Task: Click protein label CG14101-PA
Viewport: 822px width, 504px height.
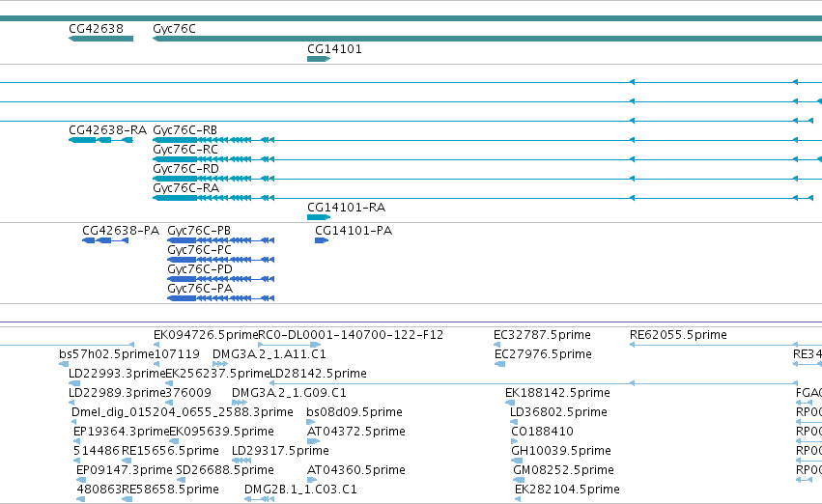Action: tap(354, 231)
